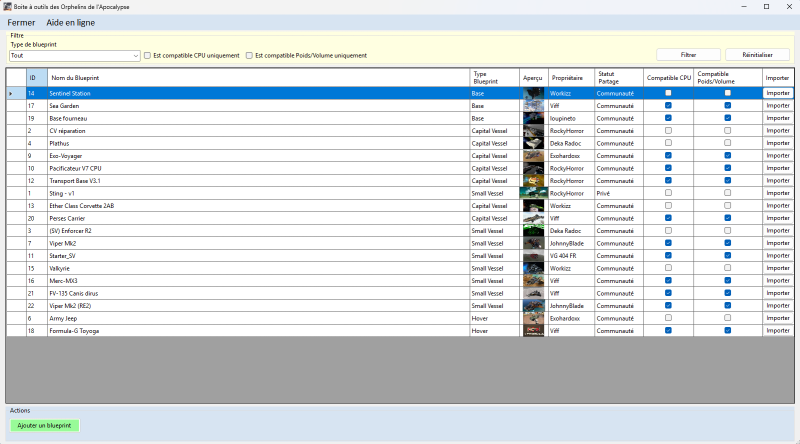Screen dimensions: 800x444
Task: Toggle Compatible Poids/Volume for Base fourneau
Action: 728,118
